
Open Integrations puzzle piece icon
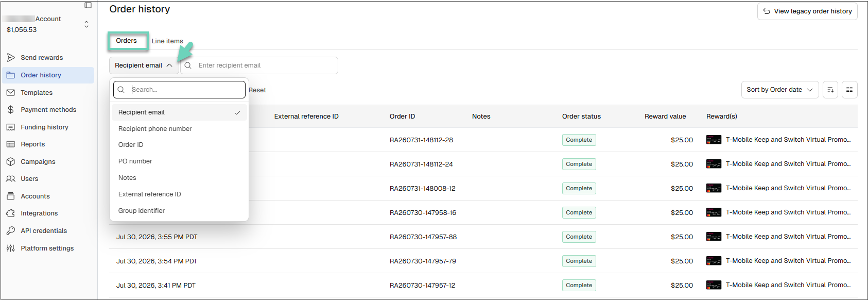[x=11, y=213]
